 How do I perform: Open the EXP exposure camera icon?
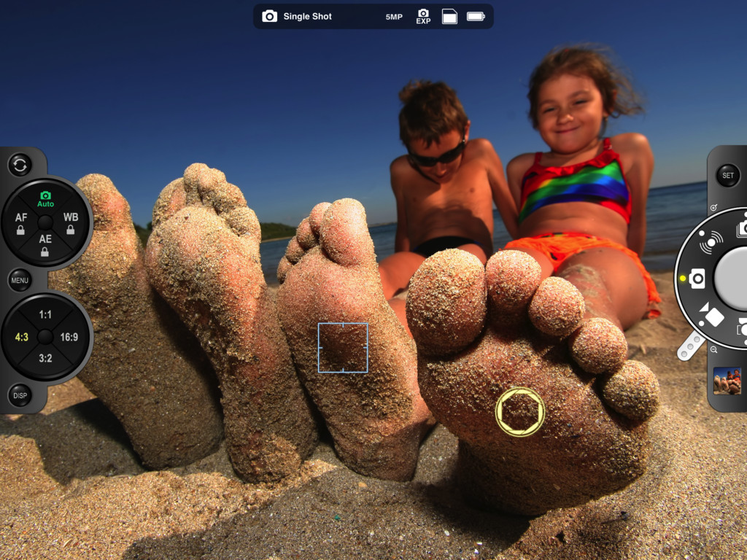(x=423, y=16)
